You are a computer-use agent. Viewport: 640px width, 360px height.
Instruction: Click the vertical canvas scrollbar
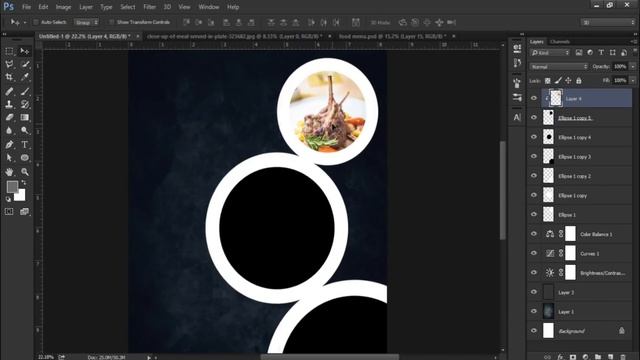pyautogui.click(x=503, y=191)
